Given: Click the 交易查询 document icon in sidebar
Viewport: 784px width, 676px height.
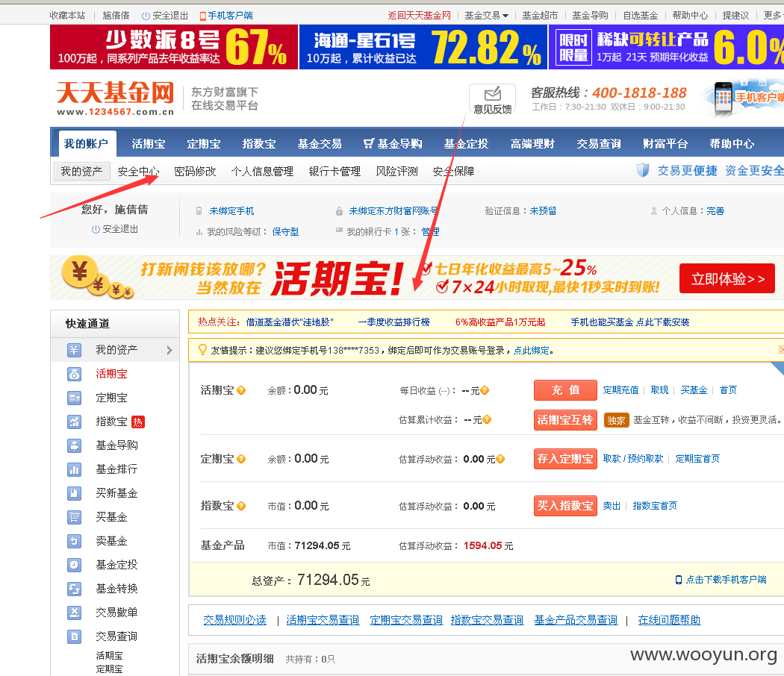Looking at the screenshot, I should pos(74,636).
